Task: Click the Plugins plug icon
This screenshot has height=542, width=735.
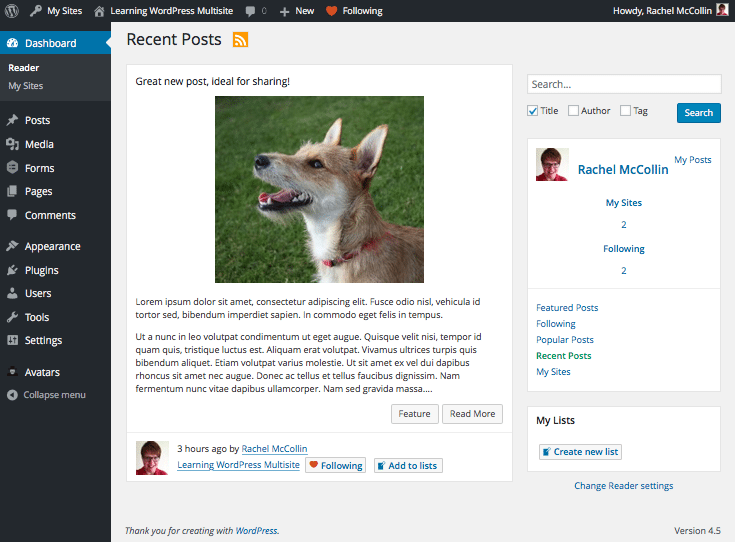Action: click(13, 270)
